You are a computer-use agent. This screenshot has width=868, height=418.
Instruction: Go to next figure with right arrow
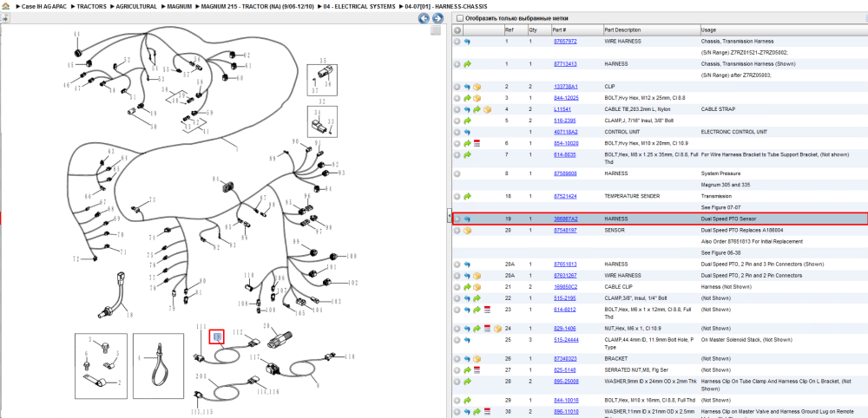coord(437,18)
